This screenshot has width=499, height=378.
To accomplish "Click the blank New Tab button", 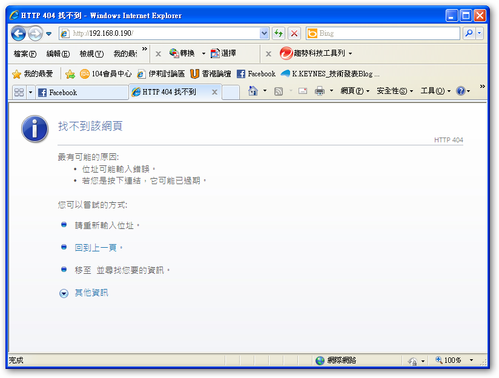I will (231, 92).
